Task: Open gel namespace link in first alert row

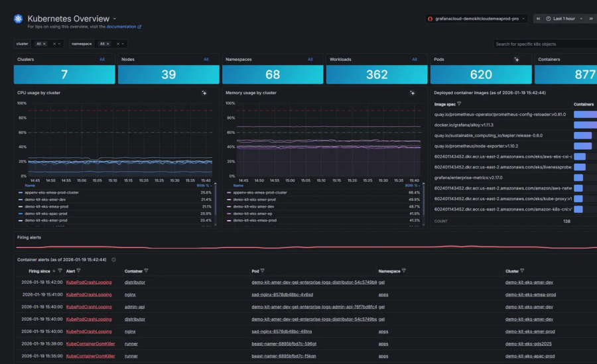Action: (x=381, y=282)
